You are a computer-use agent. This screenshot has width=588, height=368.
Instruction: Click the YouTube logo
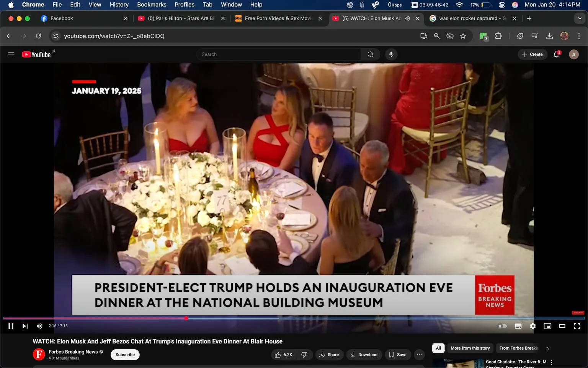pos(37,54)
